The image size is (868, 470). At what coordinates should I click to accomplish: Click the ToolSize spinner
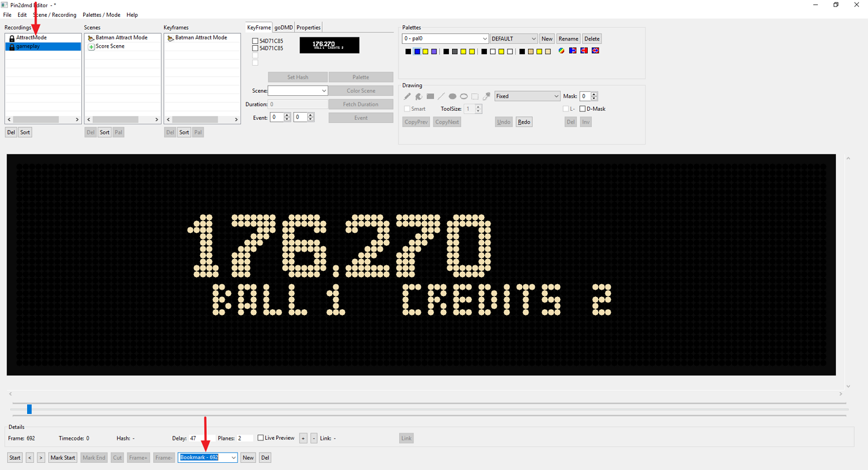(473, 109)
